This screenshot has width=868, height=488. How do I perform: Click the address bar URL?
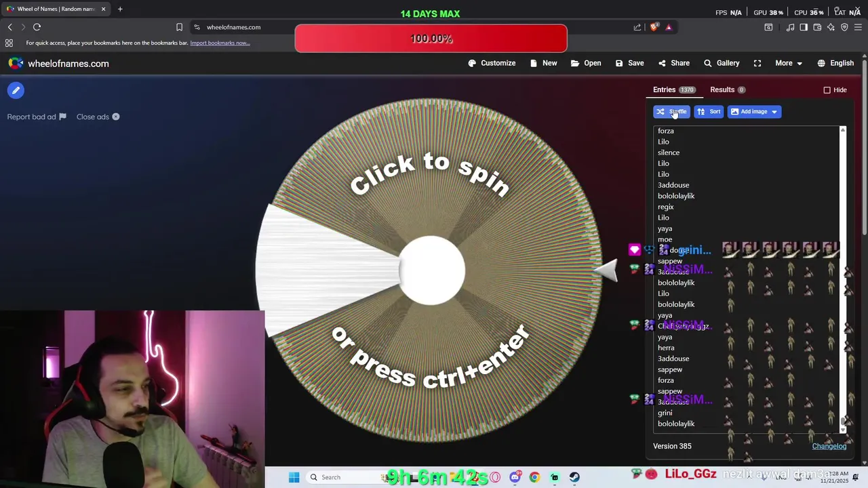coord(233,27)
